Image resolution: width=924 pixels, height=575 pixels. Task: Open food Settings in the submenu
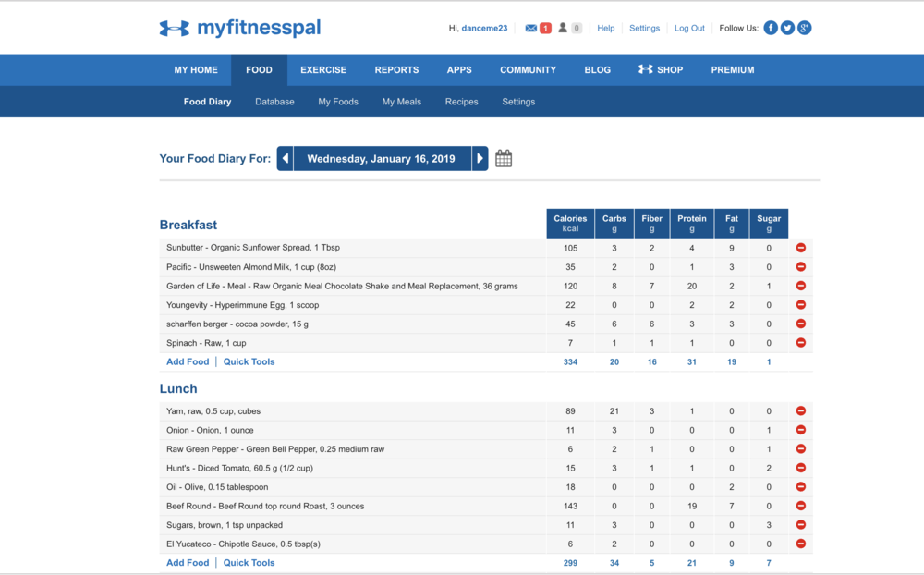[x=518, y=102]
